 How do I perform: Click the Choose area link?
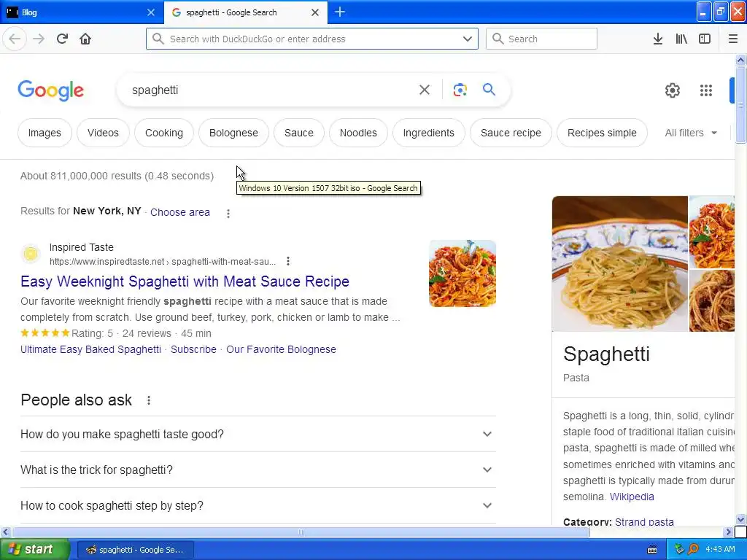pyautogui.click(x=180, y=212)
